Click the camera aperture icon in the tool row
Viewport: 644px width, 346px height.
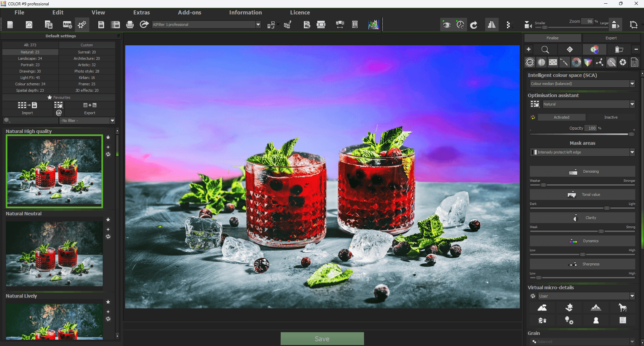tap(623, 62)
